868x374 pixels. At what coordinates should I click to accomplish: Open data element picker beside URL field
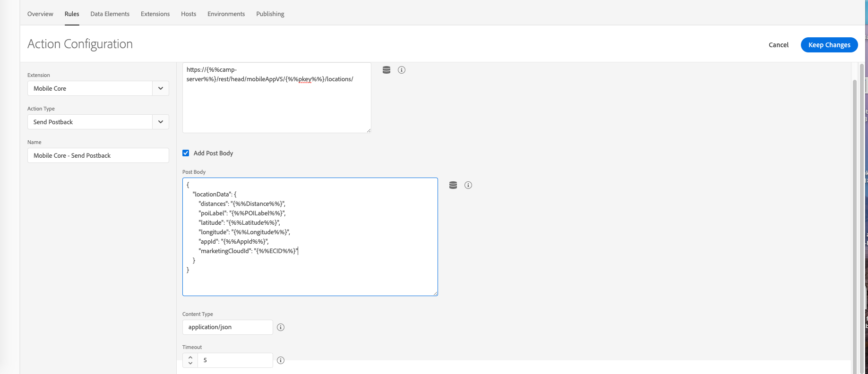[x=387, y=70]
